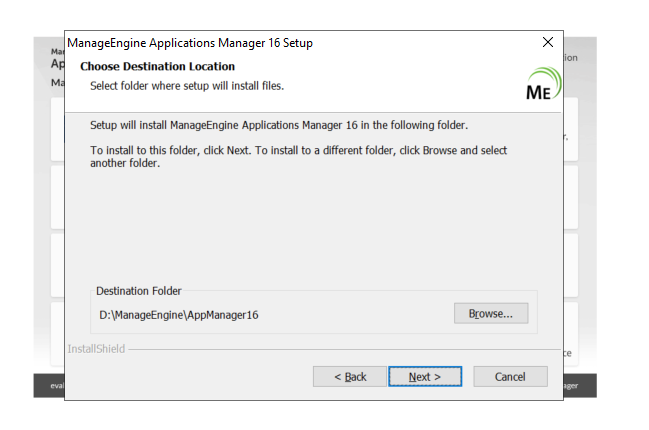Click the 'Setup will install ManageEngine' sentence
Image resolution: width=649 pixels, height=430 pixels.
279,125
